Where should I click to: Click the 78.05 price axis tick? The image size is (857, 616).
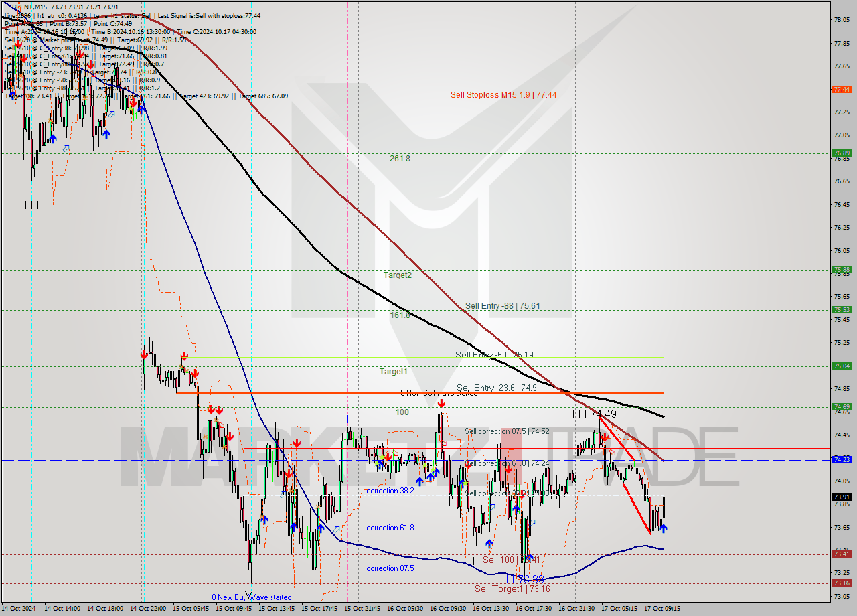tap(842, 19)
